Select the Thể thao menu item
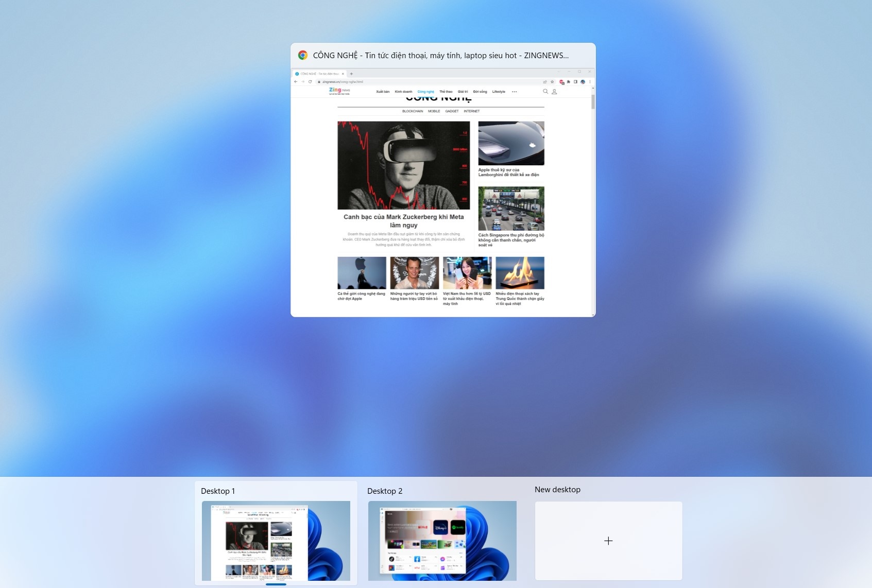This screenshot has height=588, width=872. coord(446,91)
